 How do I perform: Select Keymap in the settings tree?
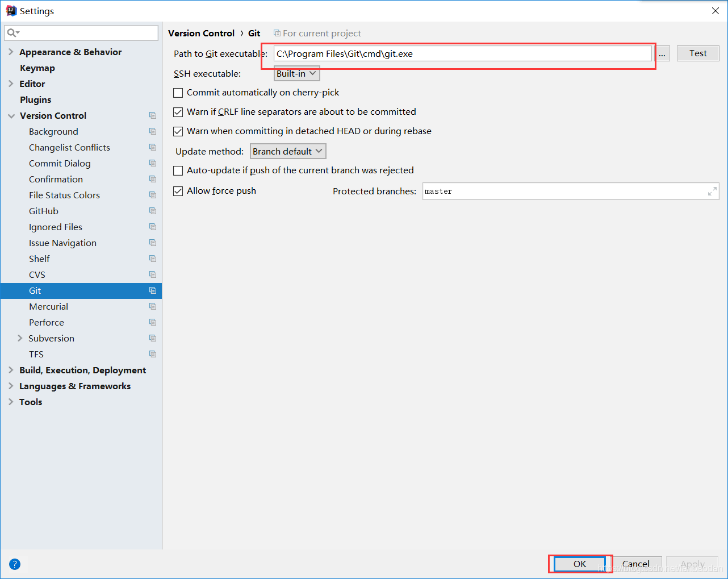point(37,68)
